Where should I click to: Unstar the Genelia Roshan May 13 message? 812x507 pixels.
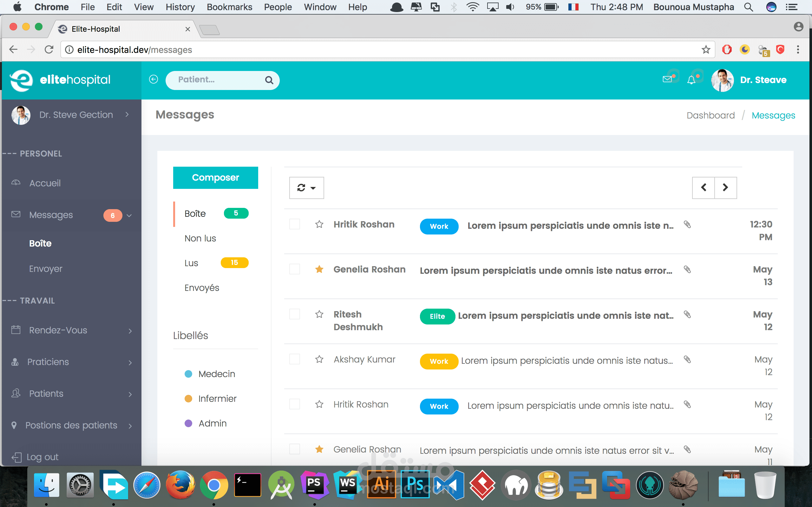[319, 269]
